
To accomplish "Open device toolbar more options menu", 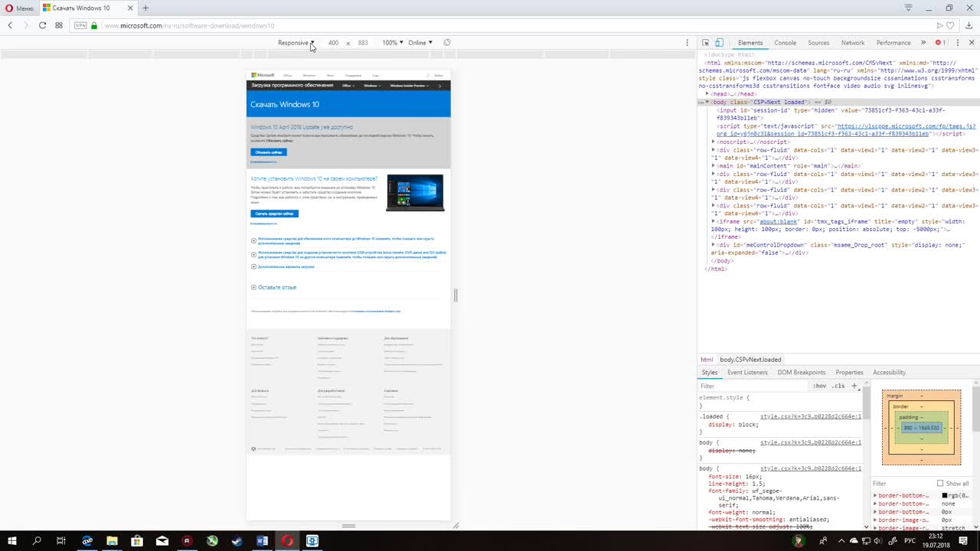I will tap(687, 43).
